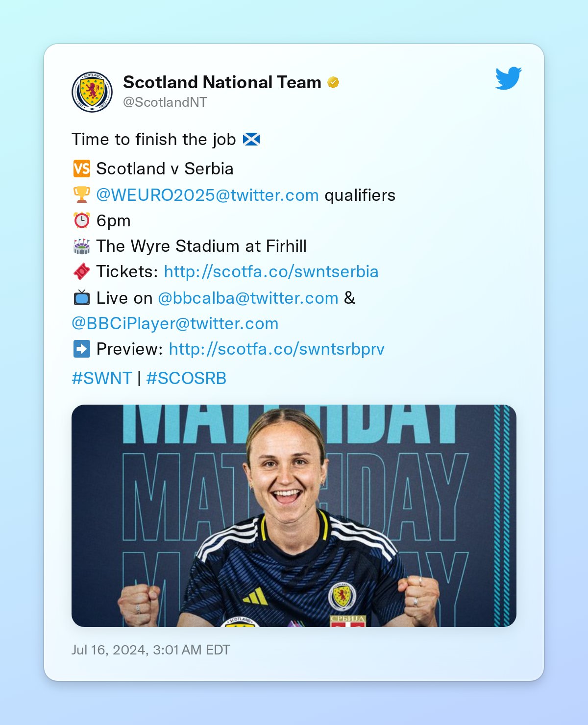
Task: Click the stadium emoji icon
Action: (82, 246)
